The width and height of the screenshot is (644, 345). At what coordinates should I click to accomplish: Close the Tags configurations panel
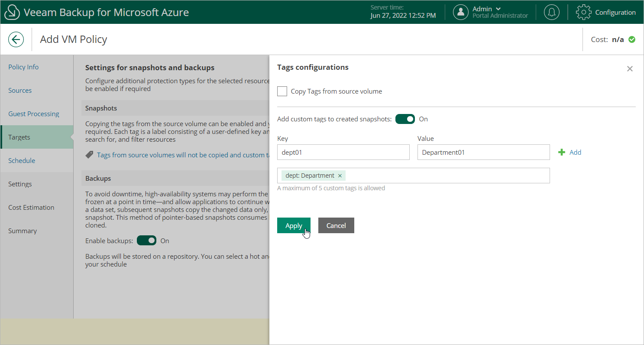tap(630, 68)
